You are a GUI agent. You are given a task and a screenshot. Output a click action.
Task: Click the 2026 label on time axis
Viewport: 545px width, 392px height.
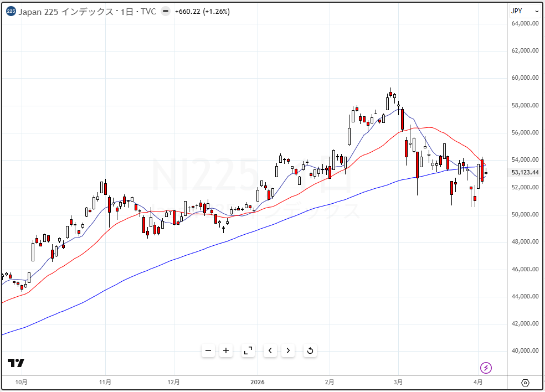(258, 382)
